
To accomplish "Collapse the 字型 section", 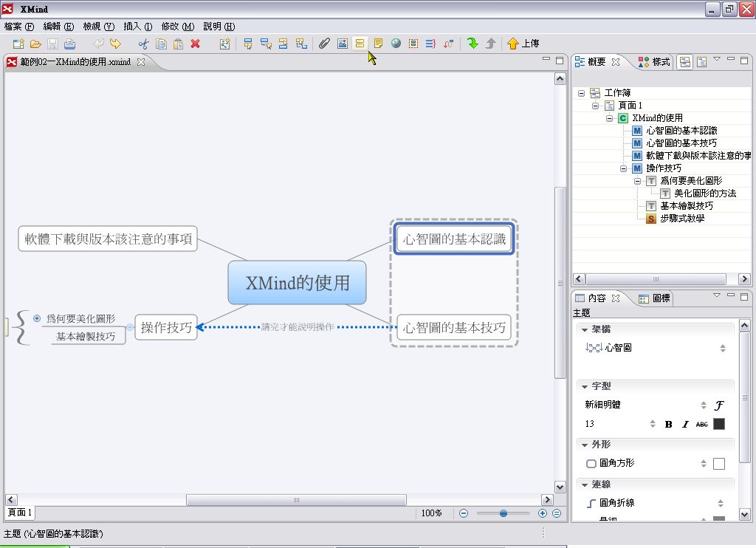I will tap(585, 387).
